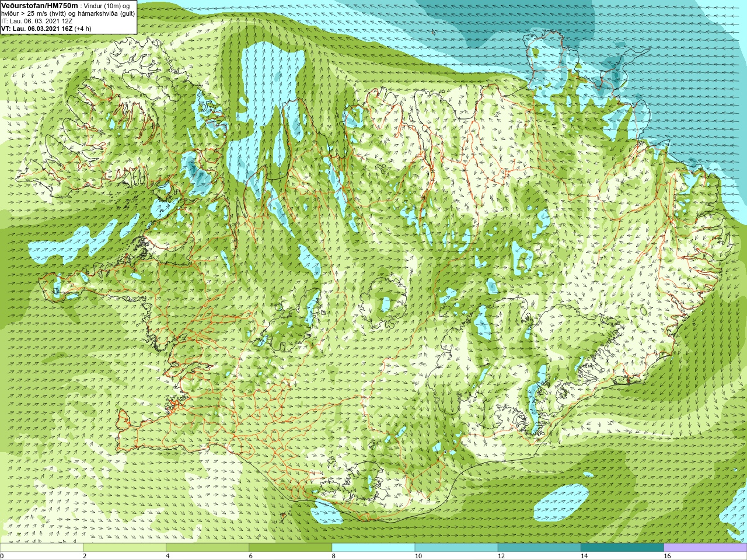Choose the 6–8 m/s dark green legend swatch
Screen dimensions: 747x560
(x=291, y=547)
